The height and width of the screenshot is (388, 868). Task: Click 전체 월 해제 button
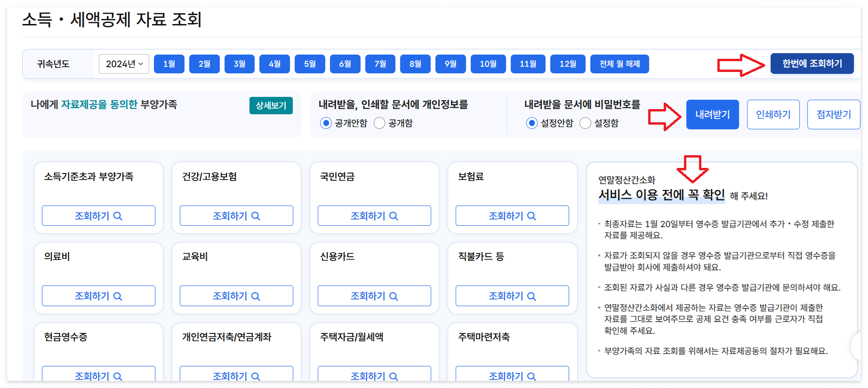pyautogui.click(x=619, y=64)
